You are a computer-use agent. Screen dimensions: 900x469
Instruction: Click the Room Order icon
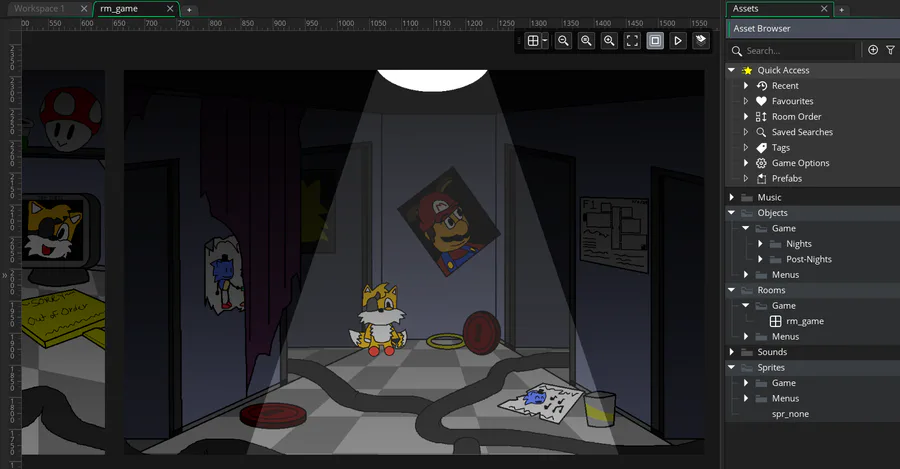click(x=761, y=117)
